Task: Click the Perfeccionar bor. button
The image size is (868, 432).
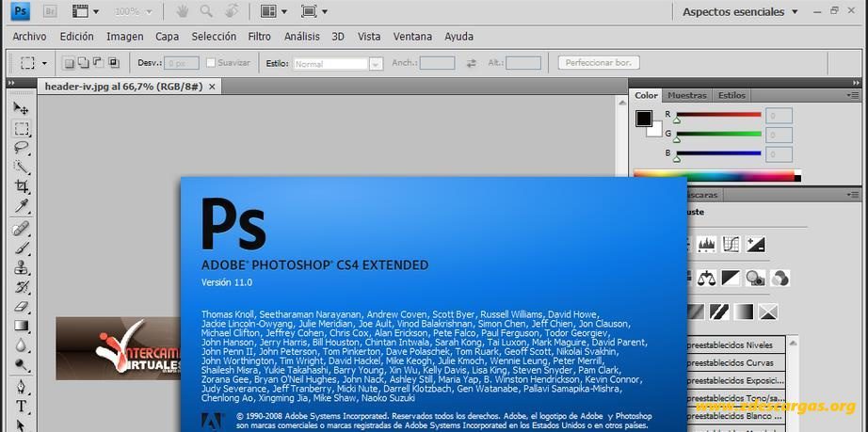Action: [x=599, y=63]
